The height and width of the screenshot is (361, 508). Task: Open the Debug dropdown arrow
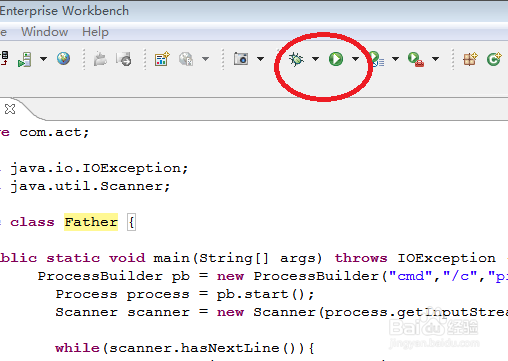pos(315,59)
